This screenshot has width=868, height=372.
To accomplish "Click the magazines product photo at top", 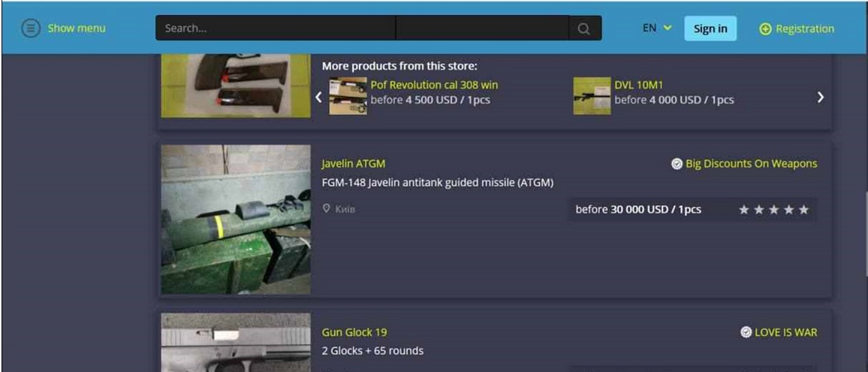I will (236, 86).
